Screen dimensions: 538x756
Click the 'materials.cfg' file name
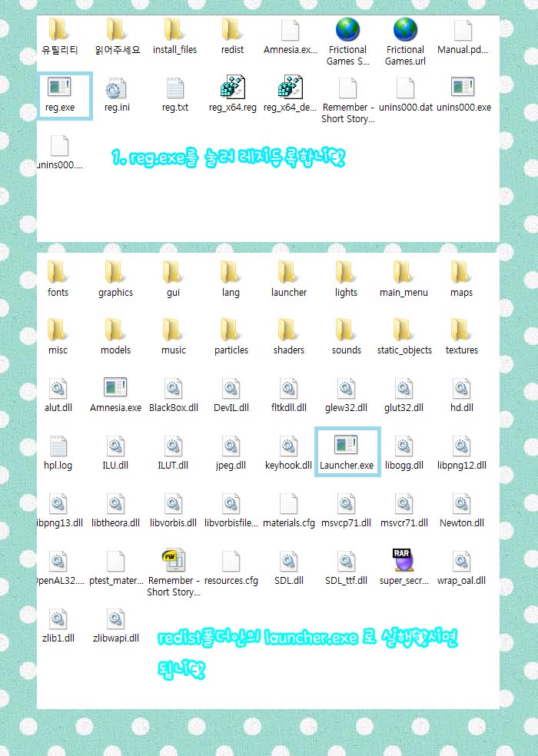coord(288,522)
